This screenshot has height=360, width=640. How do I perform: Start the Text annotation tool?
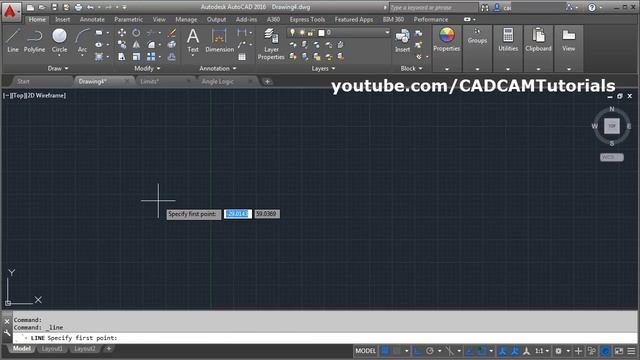click(x=193, y=41)
